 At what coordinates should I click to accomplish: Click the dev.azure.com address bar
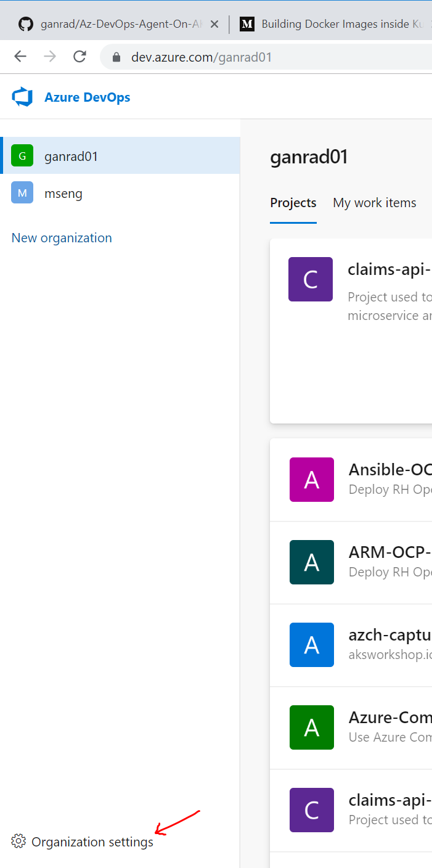tap(265, 57)
